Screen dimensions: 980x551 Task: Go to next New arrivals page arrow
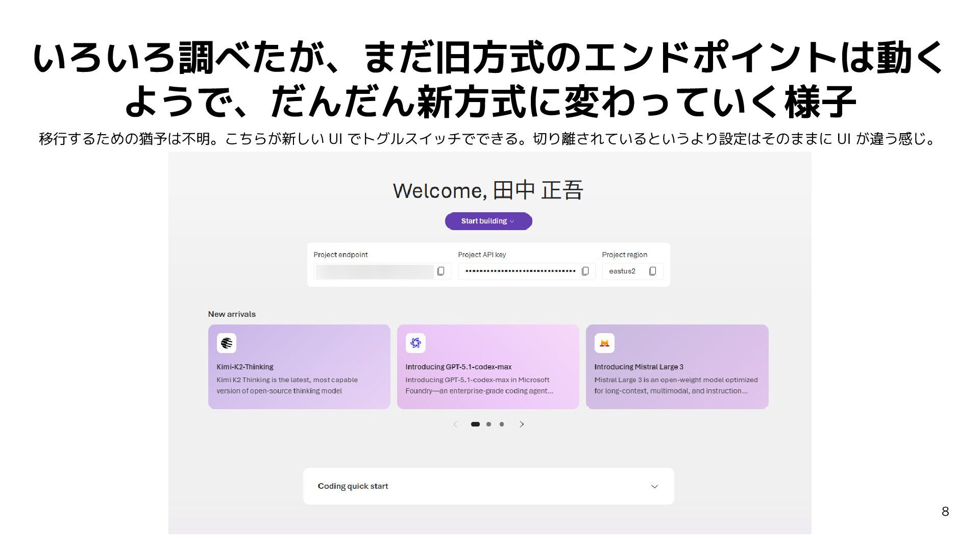pyautogui.click(x=522, y=424)
